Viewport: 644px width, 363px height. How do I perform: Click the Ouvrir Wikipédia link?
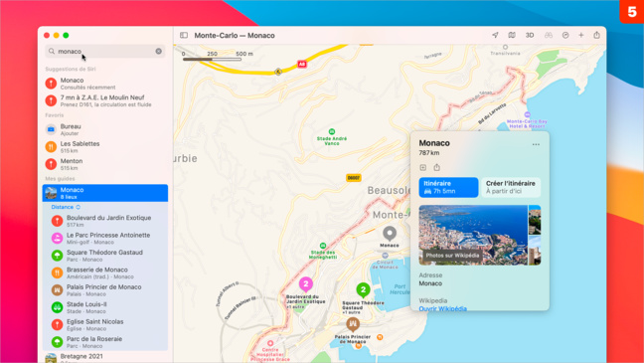(x=443, y=308)
